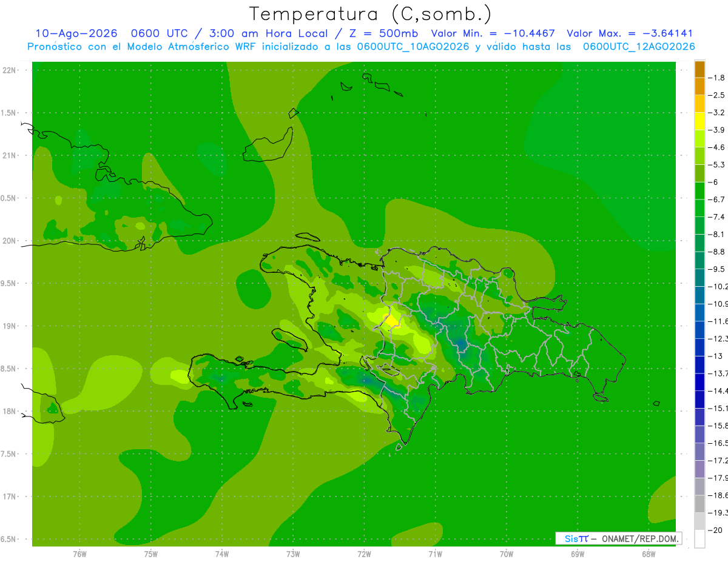This screenshot has width=728, height=562.
Task: Select the white legend band below -20
Action: pyautogui.click(x=699, y=539)
